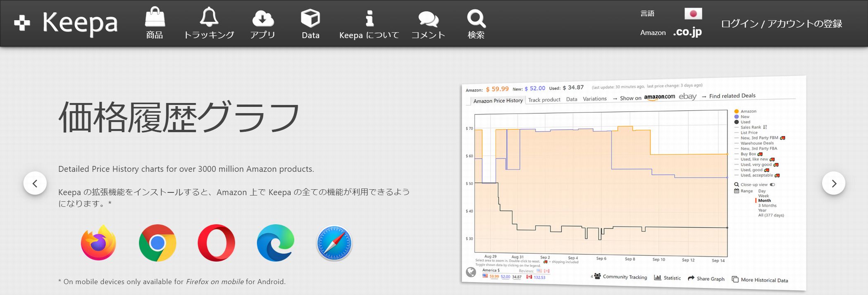
Task: Click the New price $ 52.00
Action: (x=535, y=88)
